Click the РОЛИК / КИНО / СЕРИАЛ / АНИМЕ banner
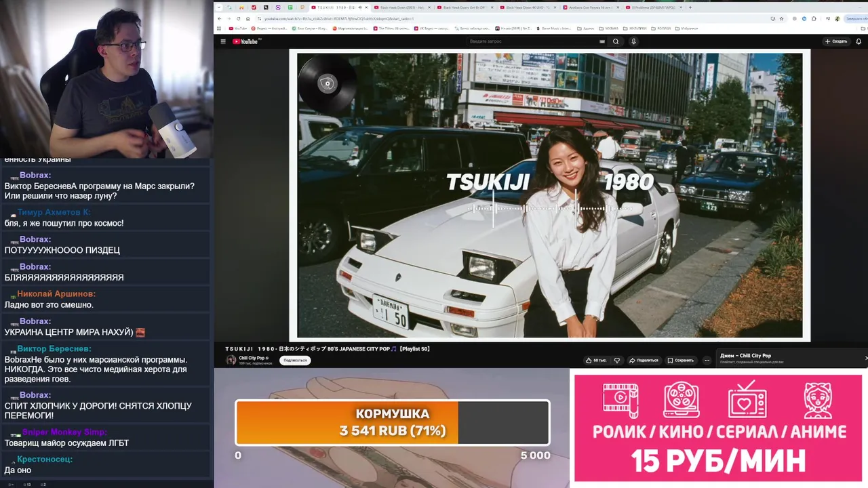 [x=719, y=428]
